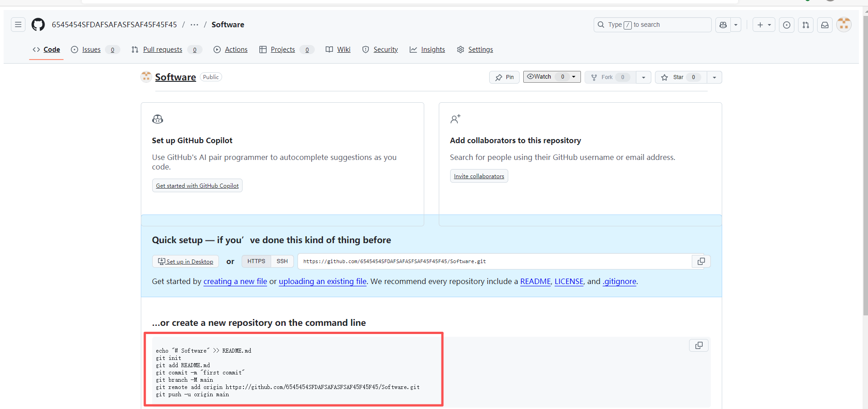Copy the command line setup commands
Screen dimensions: 868x409
[x=699, y=345]
